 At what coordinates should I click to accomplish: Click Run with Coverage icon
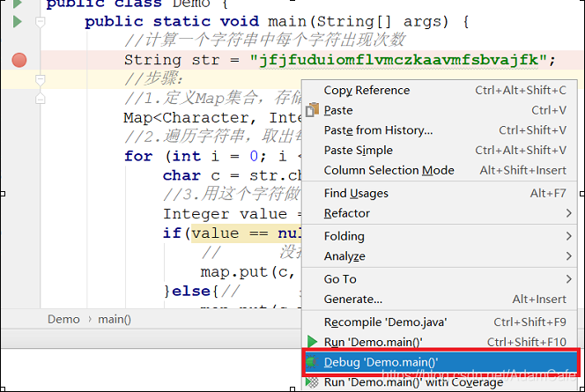(312, 382)
